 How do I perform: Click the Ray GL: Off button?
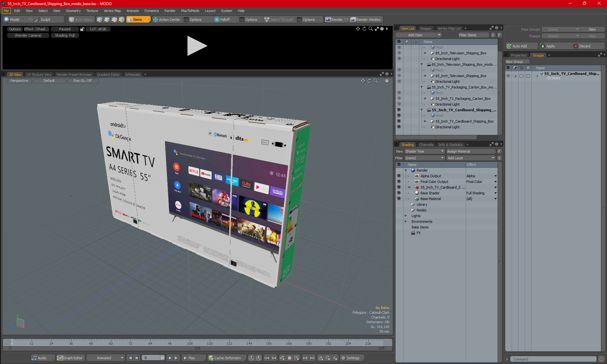click(x=83, y=81)
